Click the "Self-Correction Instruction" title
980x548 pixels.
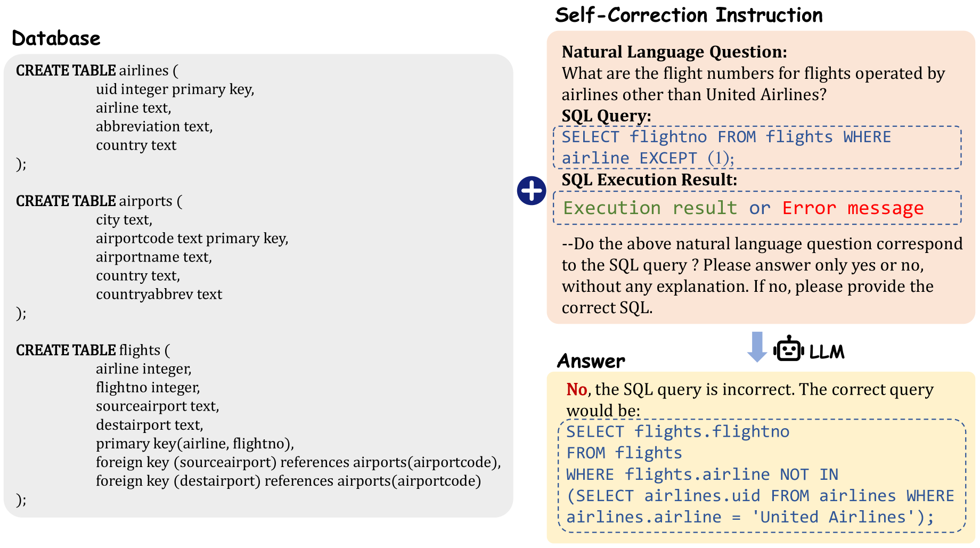pos(688,15)
